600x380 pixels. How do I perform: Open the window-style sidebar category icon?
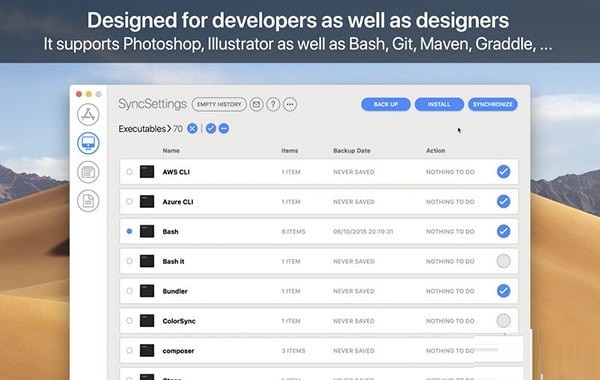88,172
